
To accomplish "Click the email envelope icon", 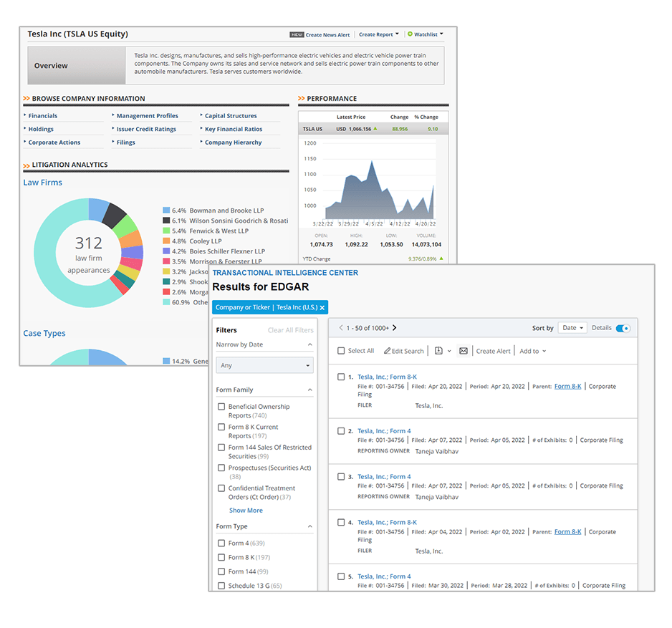I will [x=464, y=351].
